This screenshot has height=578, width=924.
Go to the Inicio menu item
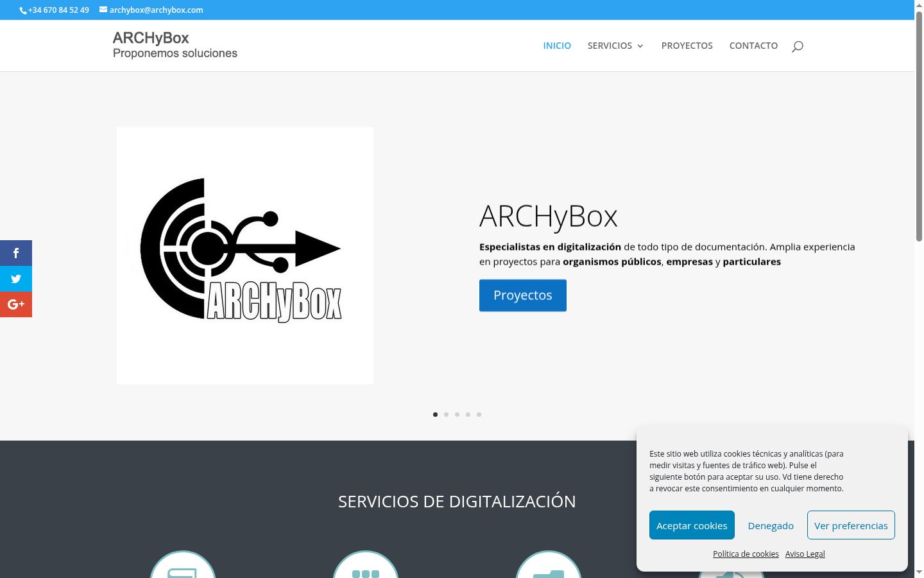pos(557,46)
